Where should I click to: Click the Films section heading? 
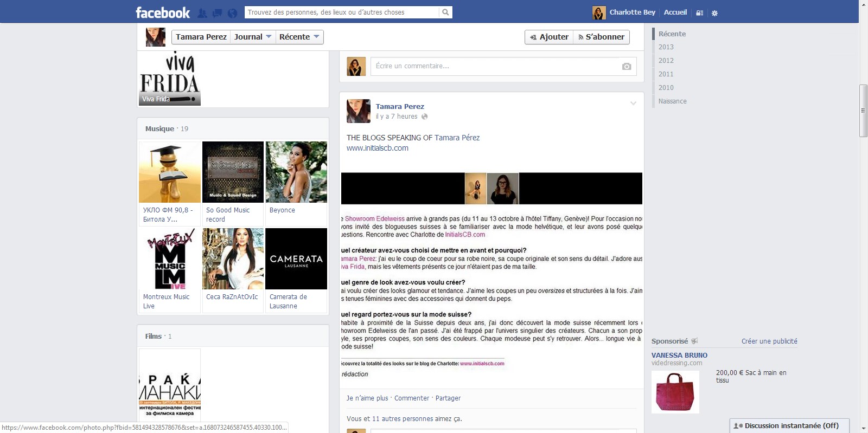pos(154,337)
